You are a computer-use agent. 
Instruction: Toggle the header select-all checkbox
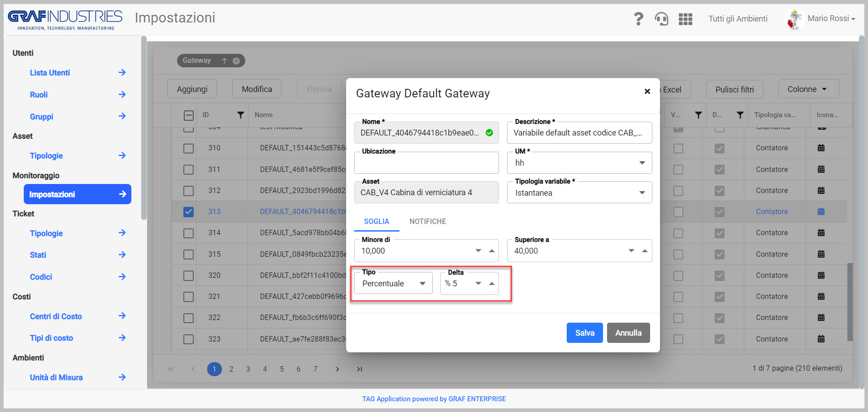pyautogui.click(x=188, y=115)
